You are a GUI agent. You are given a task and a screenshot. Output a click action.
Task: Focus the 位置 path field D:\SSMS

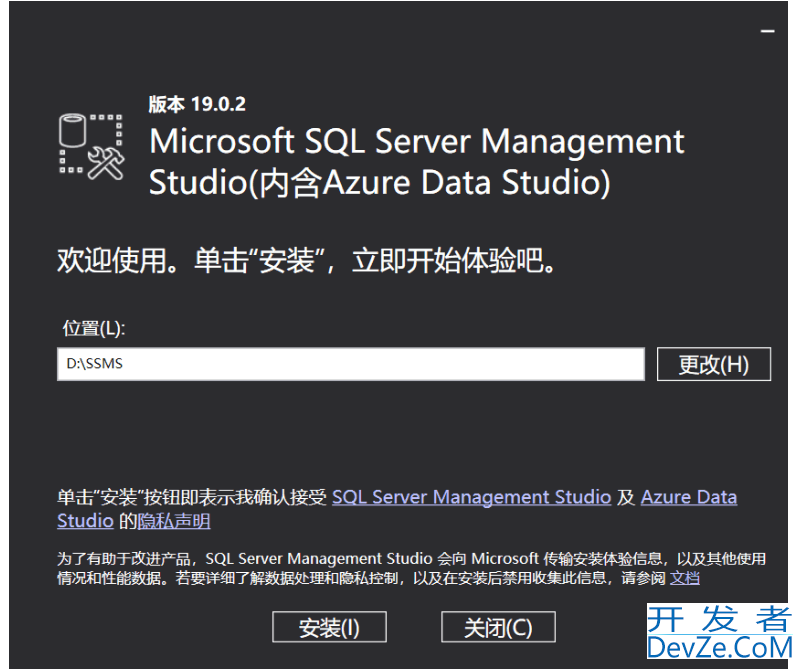tap(351, 364)
